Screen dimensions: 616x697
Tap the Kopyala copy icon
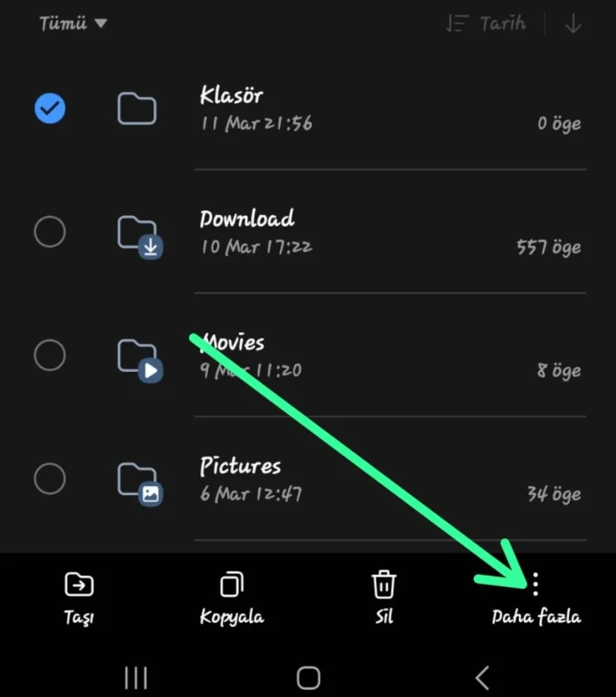click(232, 584)
